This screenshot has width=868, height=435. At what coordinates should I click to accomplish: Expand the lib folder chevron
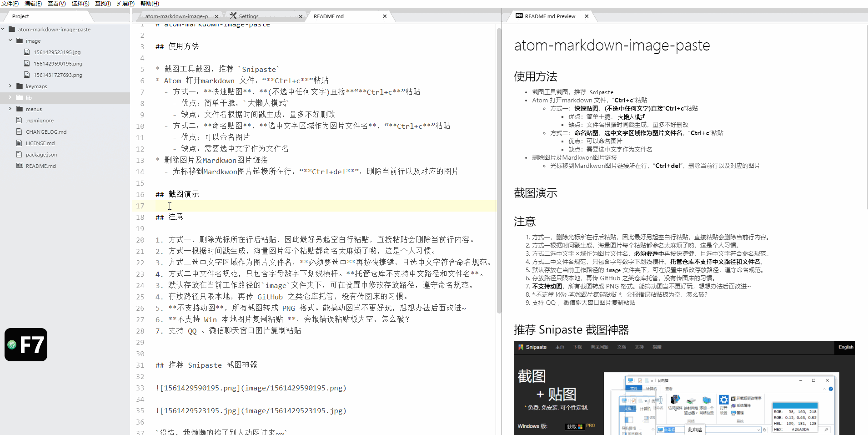[x=10, y=97]
